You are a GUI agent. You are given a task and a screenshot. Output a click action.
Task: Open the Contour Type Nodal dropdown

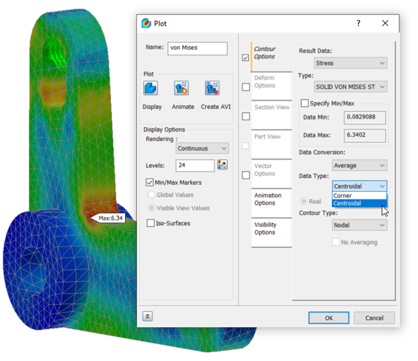pyautogui.click(x=360, y=225)
